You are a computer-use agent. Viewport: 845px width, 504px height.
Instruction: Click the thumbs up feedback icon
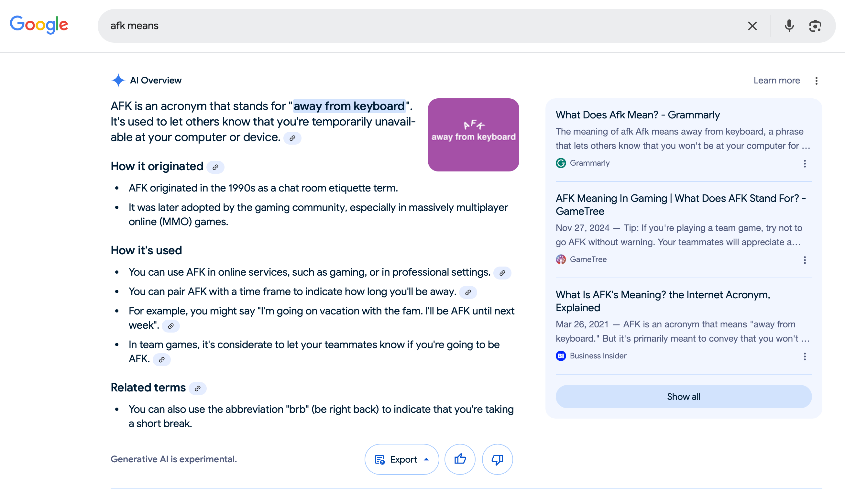pos(460,459)
